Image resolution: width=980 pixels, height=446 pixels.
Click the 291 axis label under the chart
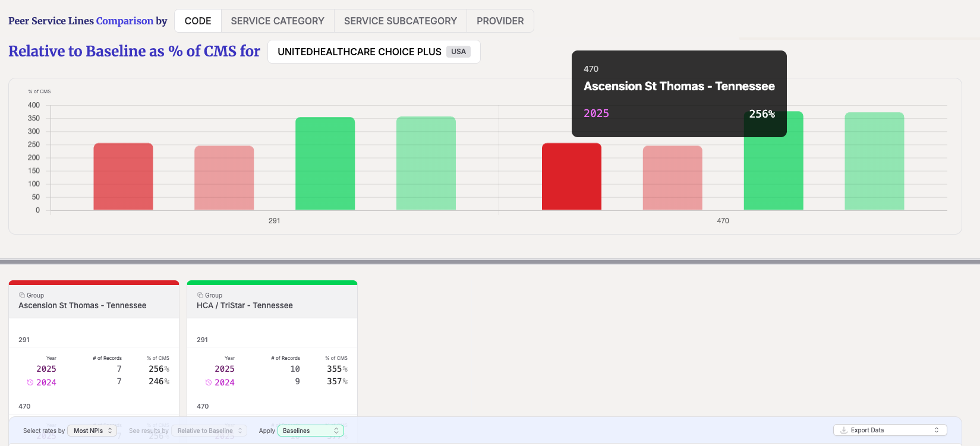click(274, 221)
